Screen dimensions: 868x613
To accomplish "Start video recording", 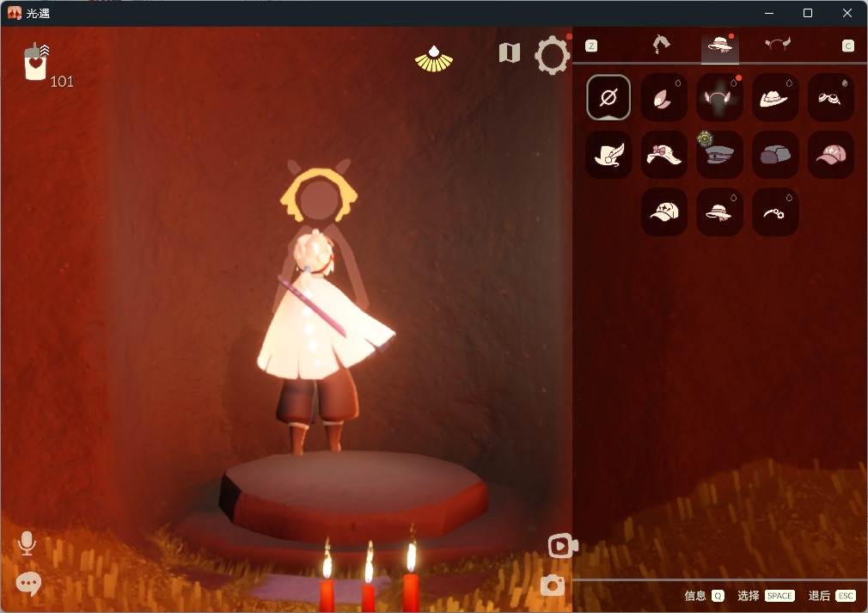I will tap(562, 546).
